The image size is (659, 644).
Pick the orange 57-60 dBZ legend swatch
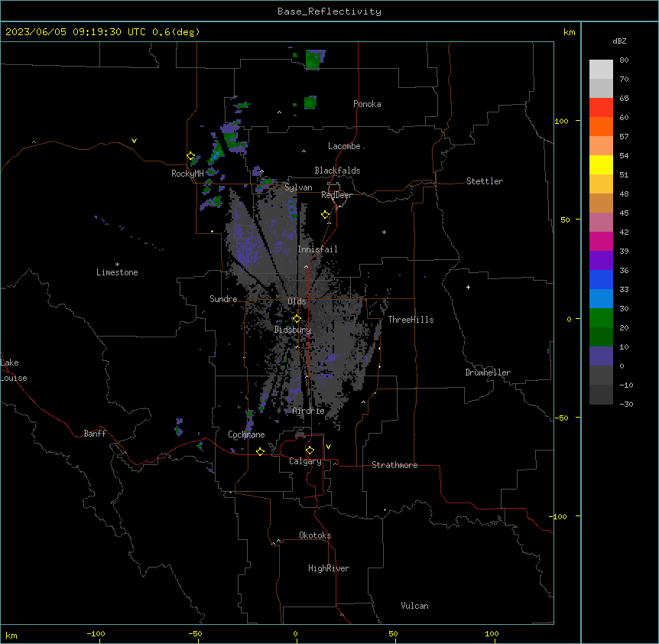pos(601,126)
